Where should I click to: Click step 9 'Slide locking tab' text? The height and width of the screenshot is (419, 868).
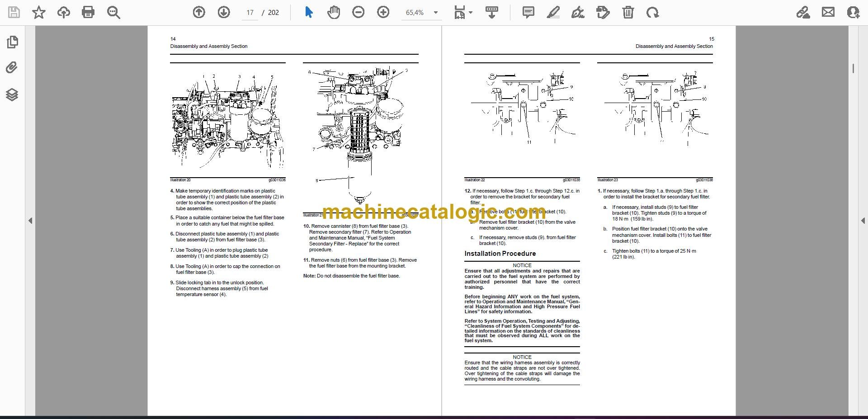coord(219,288)
